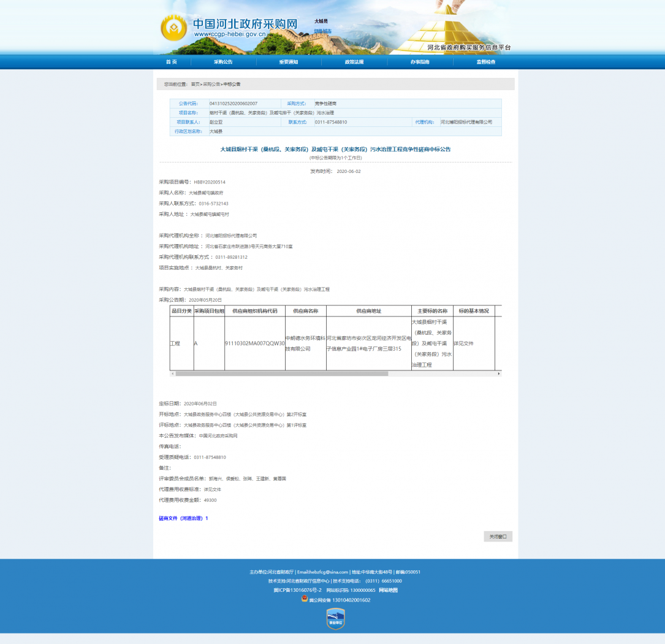Click 中标公告 in the breadcrumb trail
Image resolution: width=665 pixels, height=644 pixels.
pyautogui.click(x=232, y=84)
